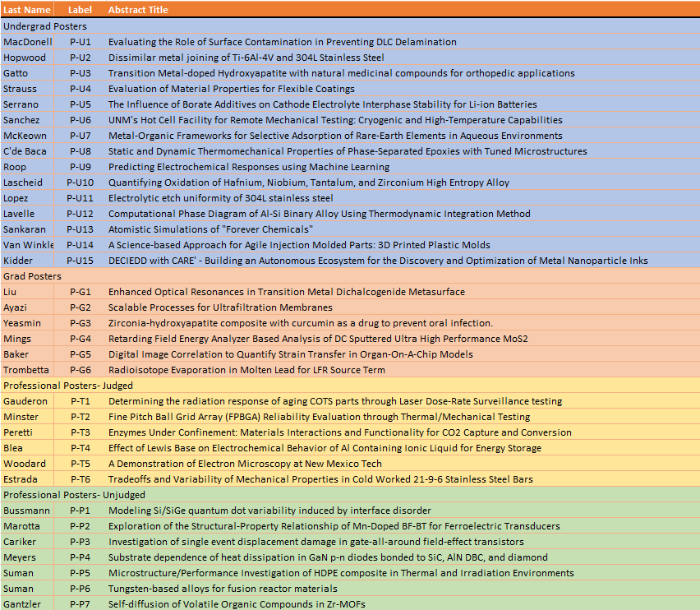Select label cell P-G5
Viewport: 700px width, 610px height.
click(x=80, y=354)
